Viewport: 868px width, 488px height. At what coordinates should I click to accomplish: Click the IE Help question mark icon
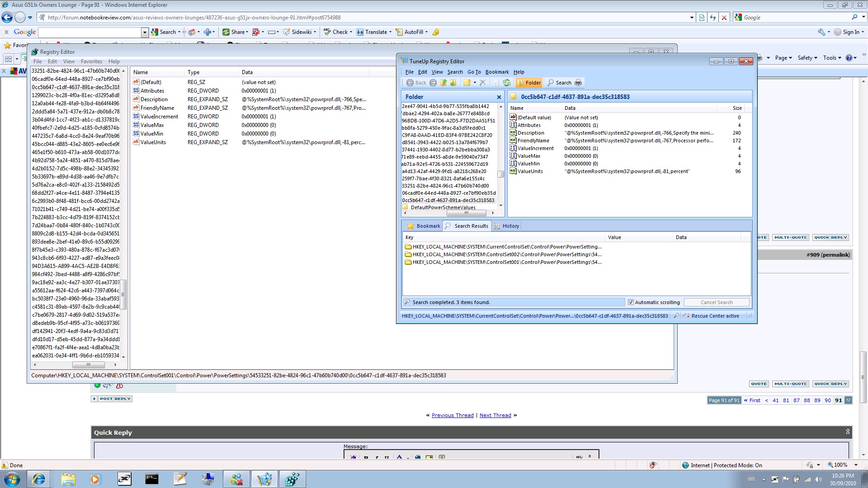849,58
